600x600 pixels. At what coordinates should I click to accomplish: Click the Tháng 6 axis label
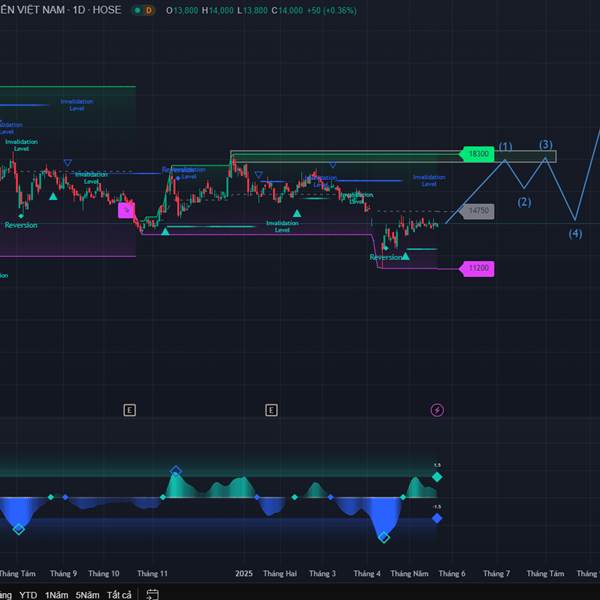pyautogui.click(x=452, y=573)
